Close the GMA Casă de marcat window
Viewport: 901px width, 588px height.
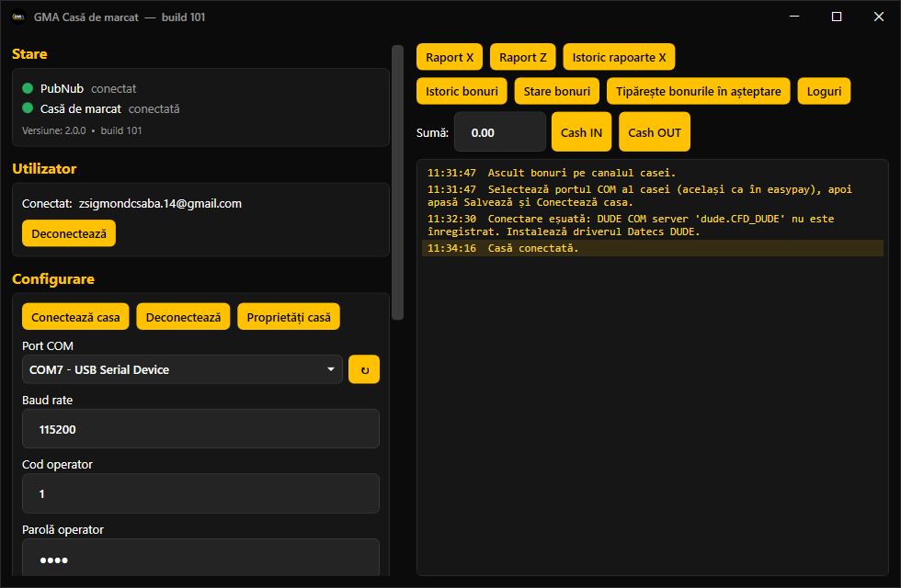(x=879, y=17)
